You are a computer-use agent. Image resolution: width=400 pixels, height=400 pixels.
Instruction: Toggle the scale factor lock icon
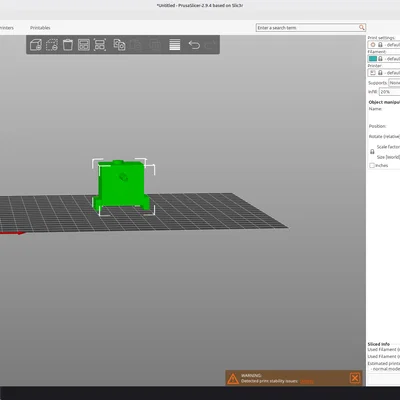pyautogui.click(x=372, y=152)
